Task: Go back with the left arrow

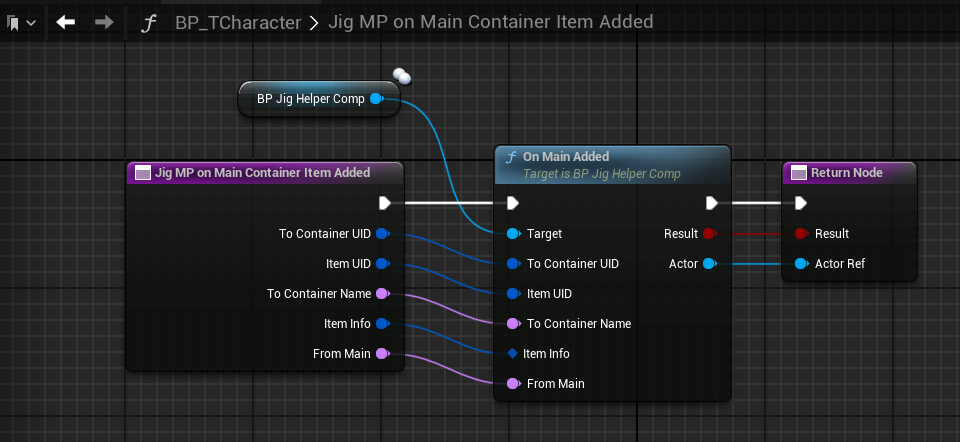Action: pyautogui.click(x=66, y=23)
